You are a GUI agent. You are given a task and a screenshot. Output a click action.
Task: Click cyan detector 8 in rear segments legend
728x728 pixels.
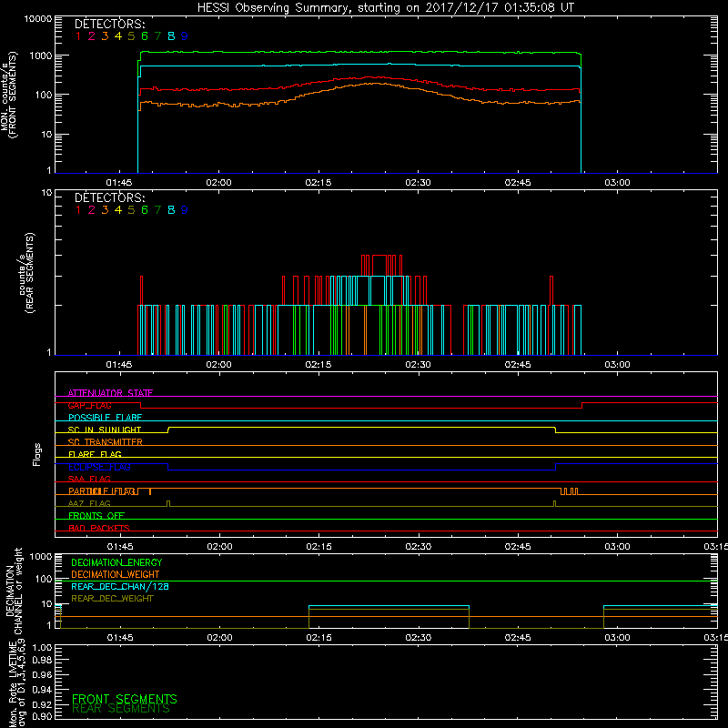[171, 210]
